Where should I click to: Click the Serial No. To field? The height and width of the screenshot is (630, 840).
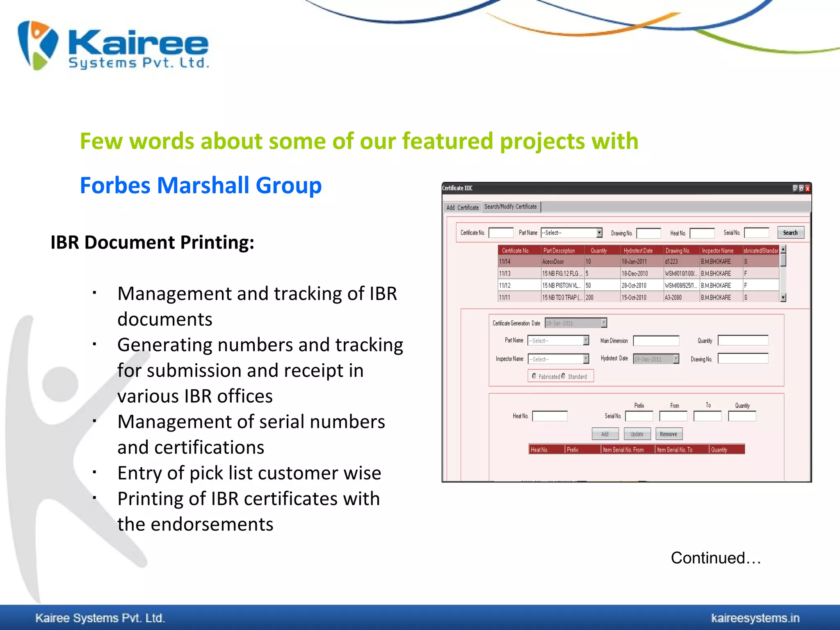[x=708, y=416]
